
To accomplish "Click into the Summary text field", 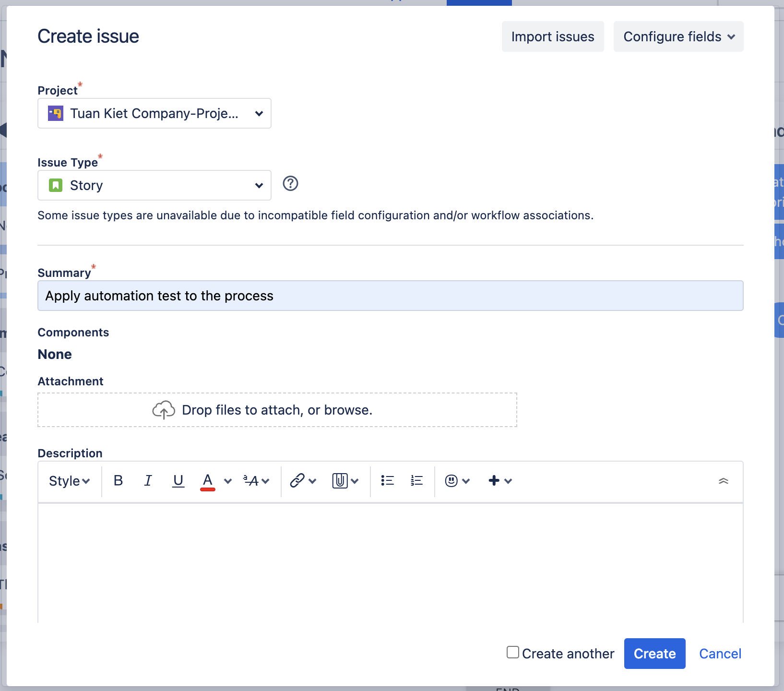I will pyautogui.click(x=390, y=296).
